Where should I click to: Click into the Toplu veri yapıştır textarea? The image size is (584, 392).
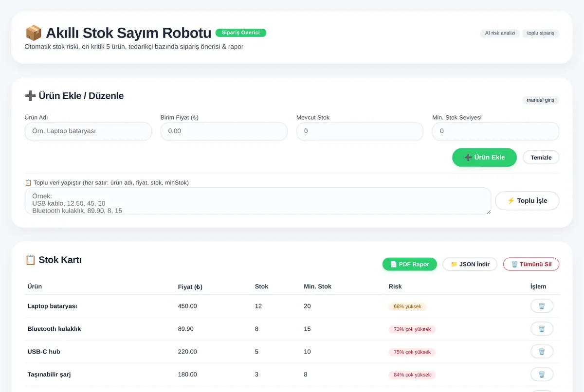click(258, 201)
